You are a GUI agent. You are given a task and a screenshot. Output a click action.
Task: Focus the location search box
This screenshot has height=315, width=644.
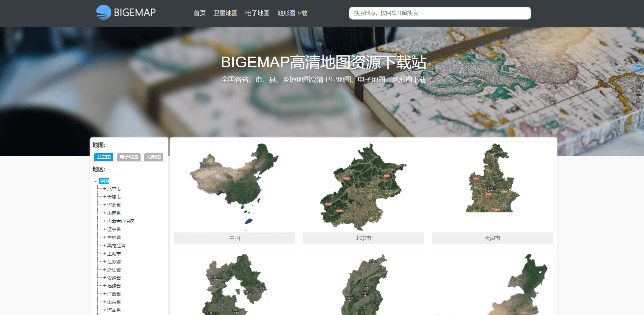pyautogui.click(x=440, y=13)
